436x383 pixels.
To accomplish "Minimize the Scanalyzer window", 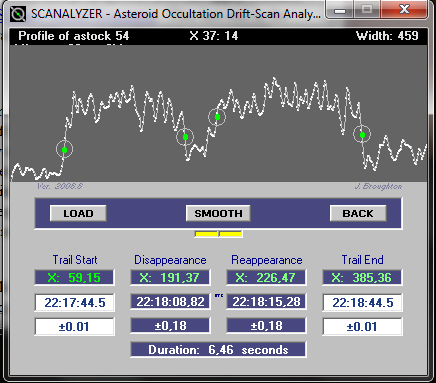I will (340, 10).
